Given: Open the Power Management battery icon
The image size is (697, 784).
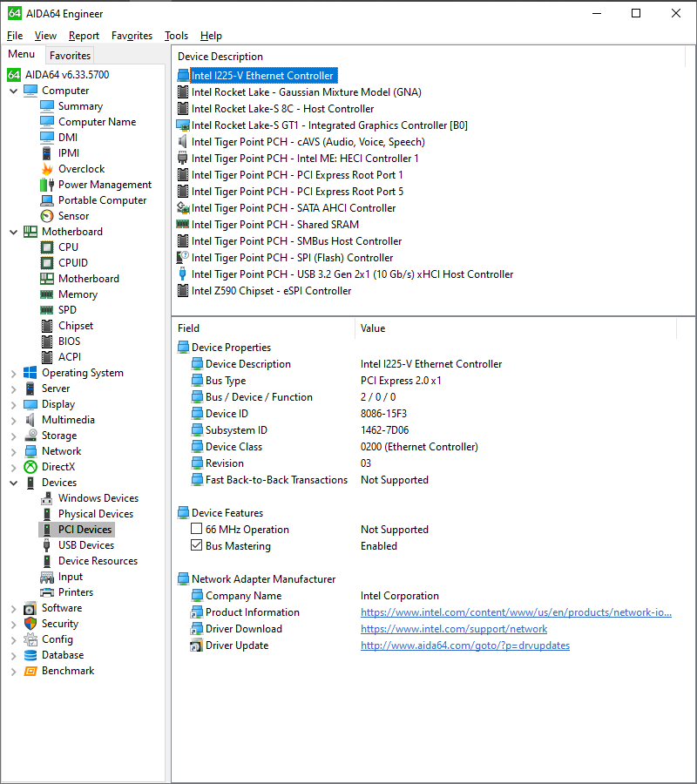Looking at the screenshot, I should [47, 185].
